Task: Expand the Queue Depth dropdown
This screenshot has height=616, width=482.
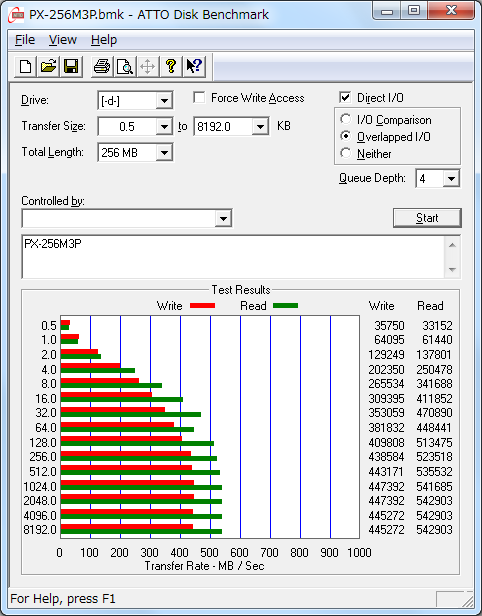Action: pyautogui.click(x=451, y=179)
